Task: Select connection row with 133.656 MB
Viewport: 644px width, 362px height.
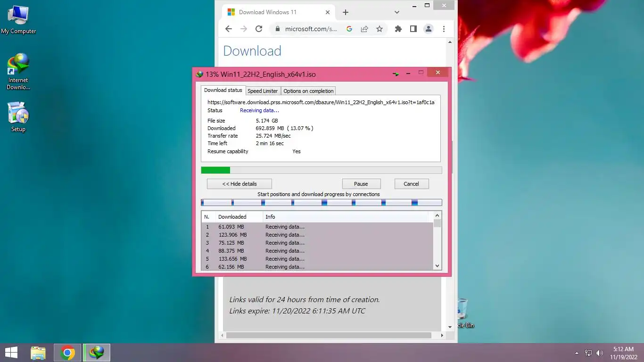Action: tap(317, 259)
